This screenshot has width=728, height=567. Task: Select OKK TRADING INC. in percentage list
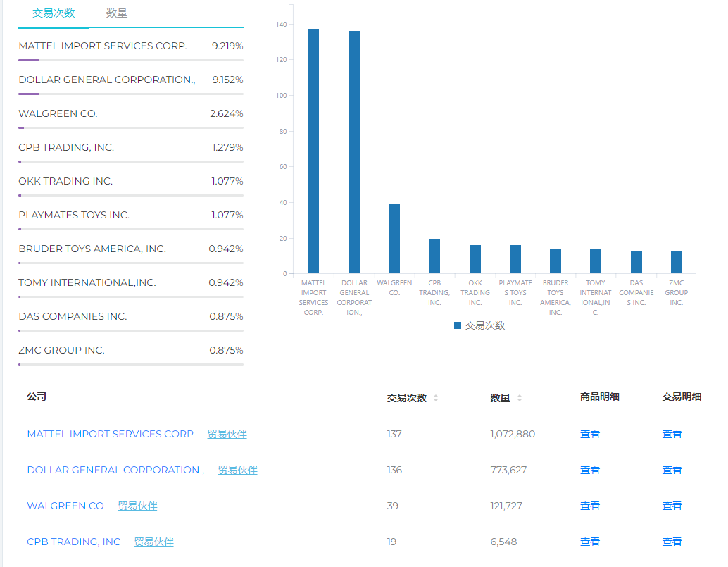[65, 181]
